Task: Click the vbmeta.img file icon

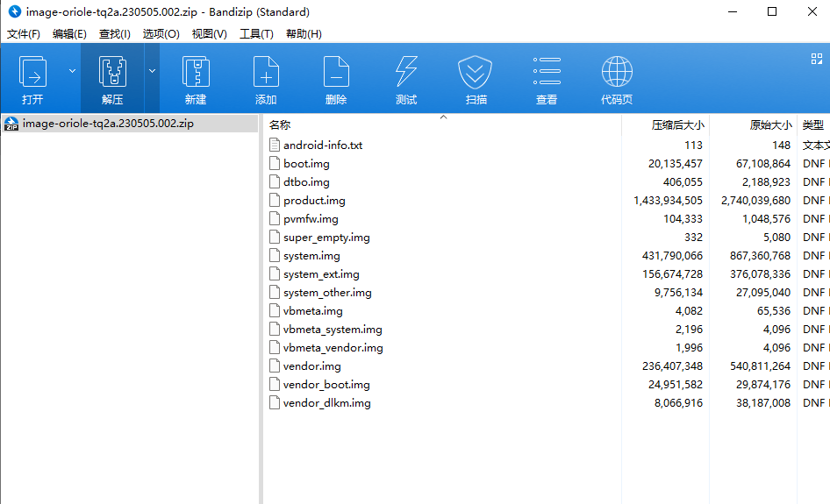Action: point(275,310)
